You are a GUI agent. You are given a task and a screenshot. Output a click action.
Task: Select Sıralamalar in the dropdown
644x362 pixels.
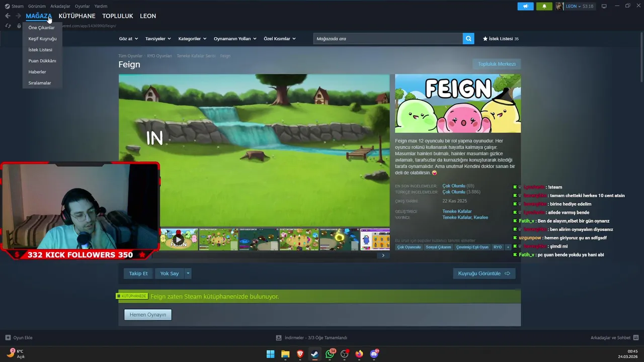pyautogui.click(x=40, y=83)
